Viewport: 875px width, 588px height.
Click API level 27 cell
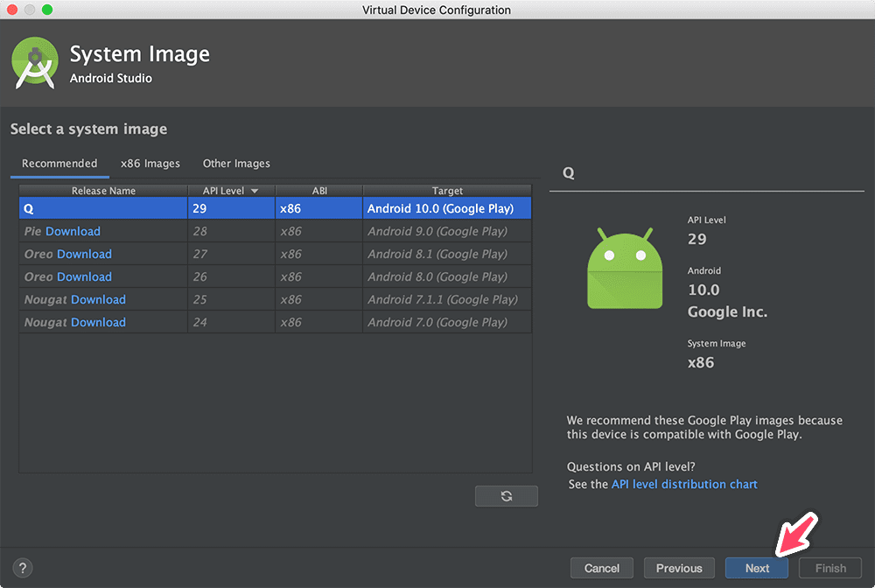tap(232, 254)
